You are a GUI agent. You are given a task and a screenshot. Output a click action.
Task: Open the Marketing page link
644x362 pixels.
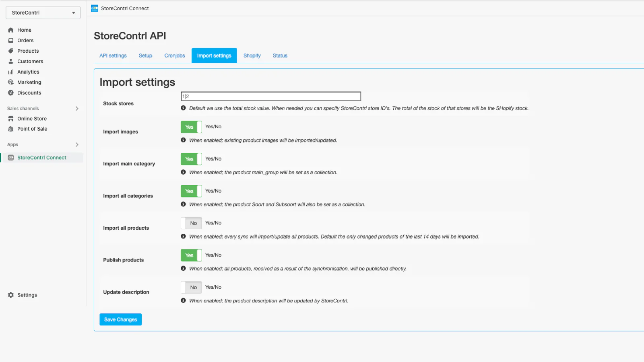point(29,82)
